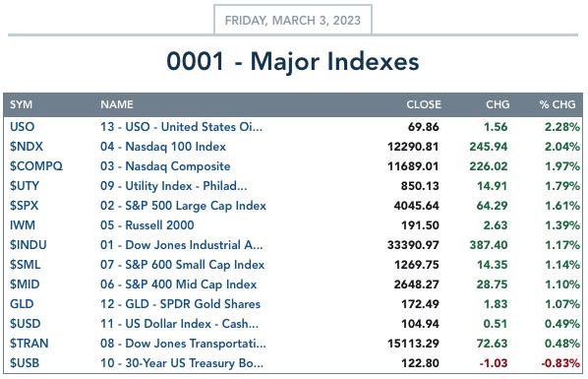Sort by % CHG column header
The image size is (588, 379).
[558, 104]
